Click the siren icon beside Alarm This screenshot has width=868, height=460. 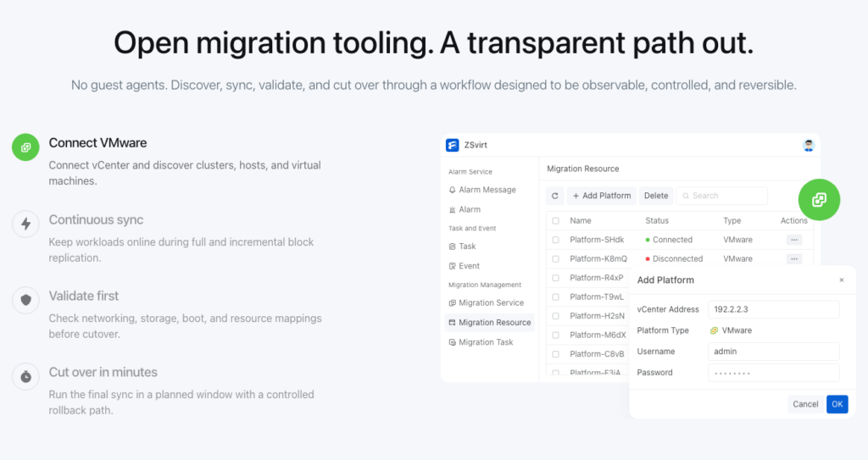click(x=453, y=210)
